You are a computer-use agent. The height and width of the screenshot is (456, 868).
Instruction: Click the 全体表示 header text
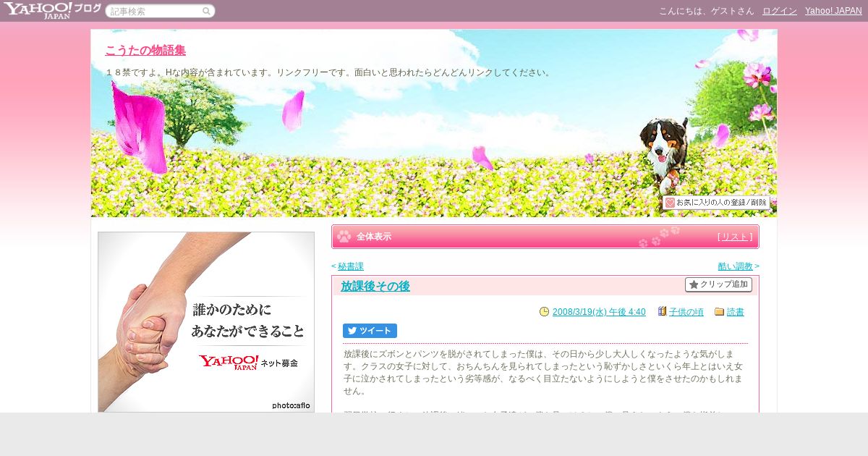click(x=374, y=237)
